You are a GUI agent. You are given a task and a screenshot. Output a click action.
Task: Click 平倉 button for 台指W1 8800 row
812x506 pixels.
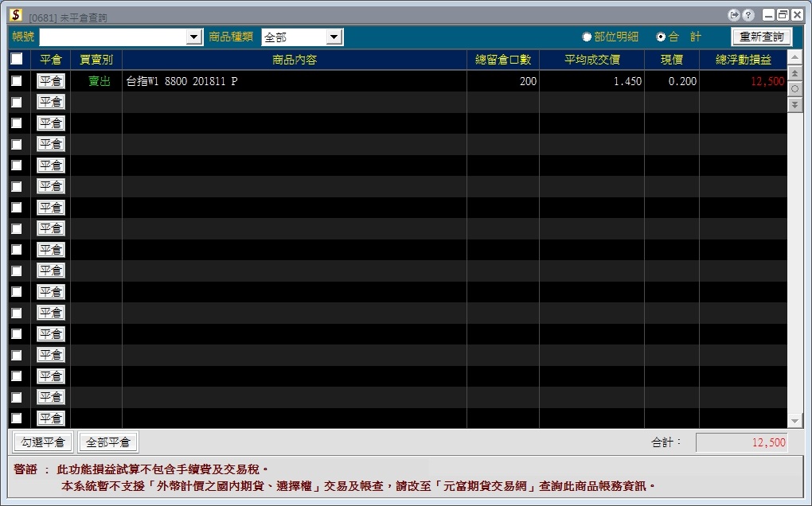pos(51,80)
